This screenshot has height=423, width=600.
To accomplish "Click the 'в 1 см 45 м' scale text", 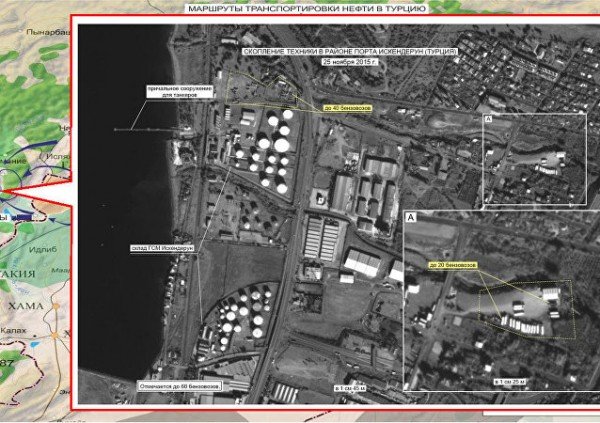I will coord(336,385).
